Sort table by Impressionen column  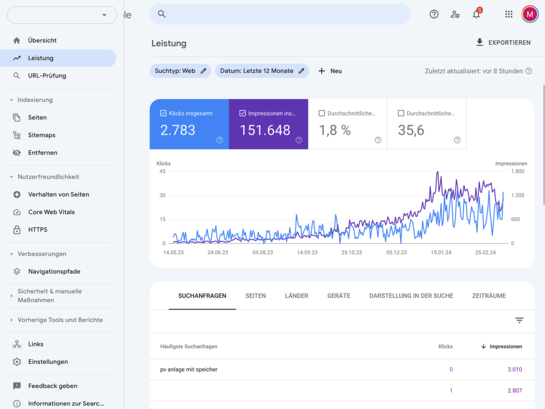coord(502,346)
